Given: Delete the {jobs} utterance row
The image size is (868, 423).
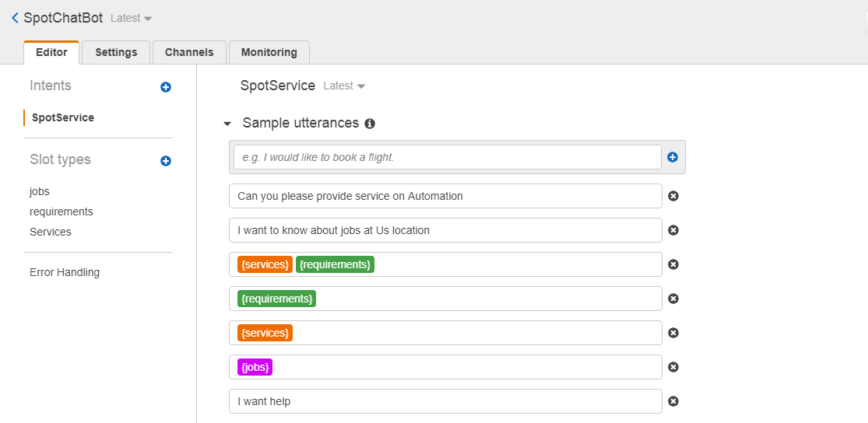Looking at the screenshot, I should tap(673, 367).
